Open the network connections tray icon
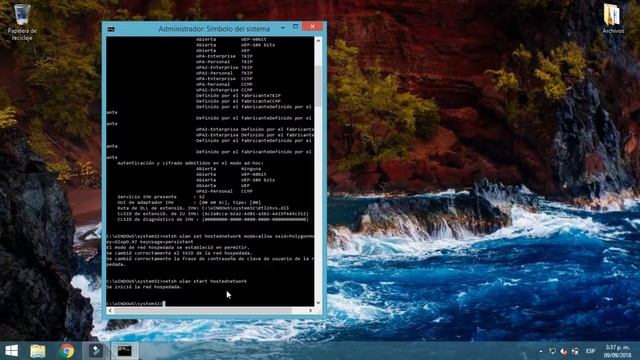This screenshot has width=640, height=360. point(575,351)
